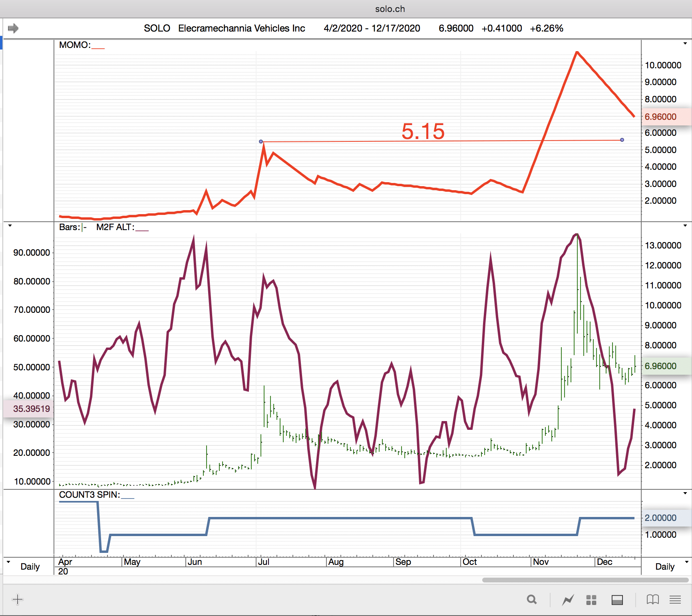
Task: Click the solo.ch window title
Action: click(390, 9)
